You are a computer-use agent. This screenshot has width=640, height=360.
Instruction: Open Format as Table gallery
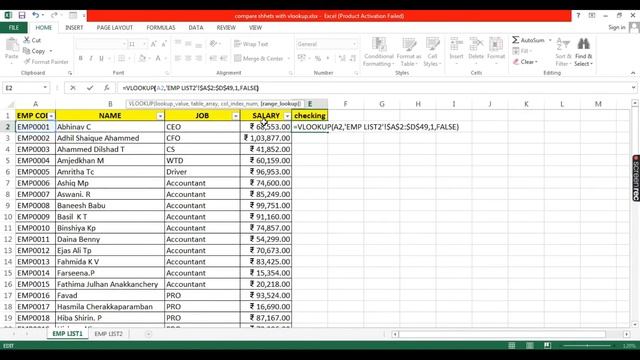409,52
